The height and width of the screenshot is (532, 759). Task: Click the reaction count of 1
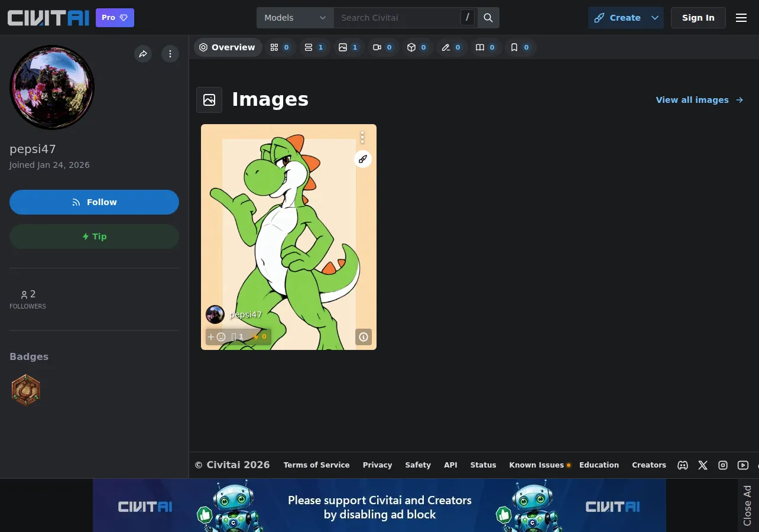pyautogui.click(x=238, y=337)
